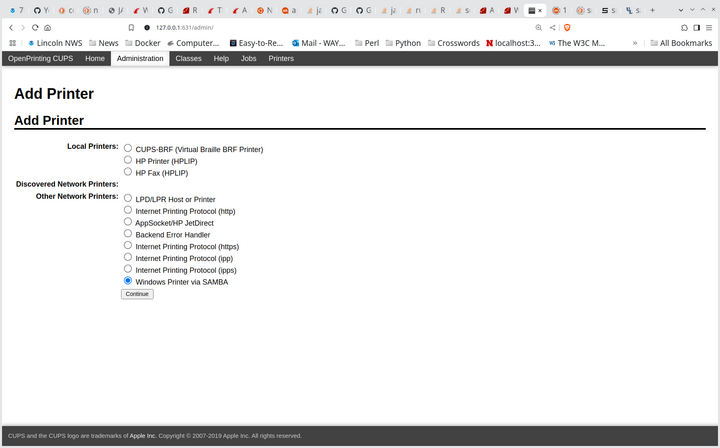Open the browser extensions puzzle icon
Viewport: 720px width, 448px height.
click(x=684, y=28)
